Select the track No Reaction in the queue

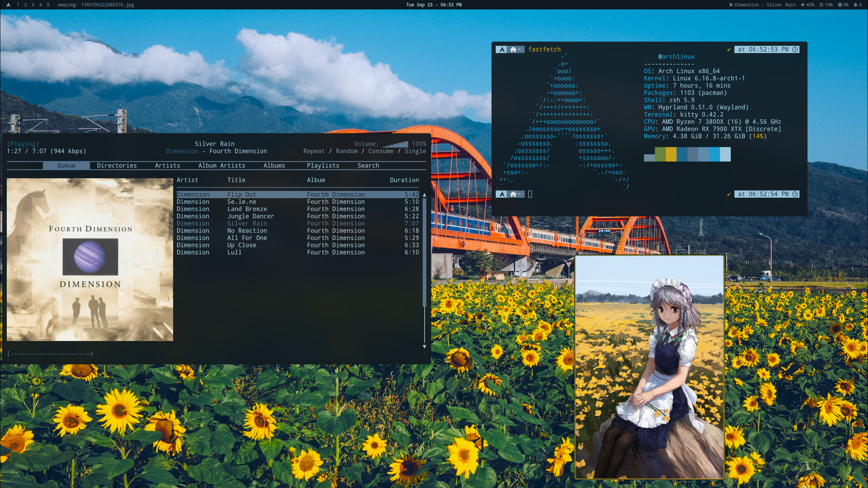(247, 231)
